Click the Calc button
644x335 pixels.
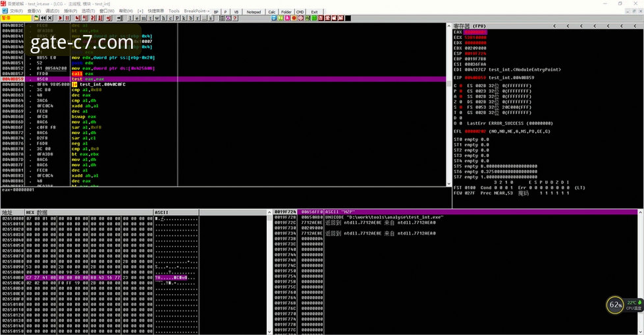[272, 11]
